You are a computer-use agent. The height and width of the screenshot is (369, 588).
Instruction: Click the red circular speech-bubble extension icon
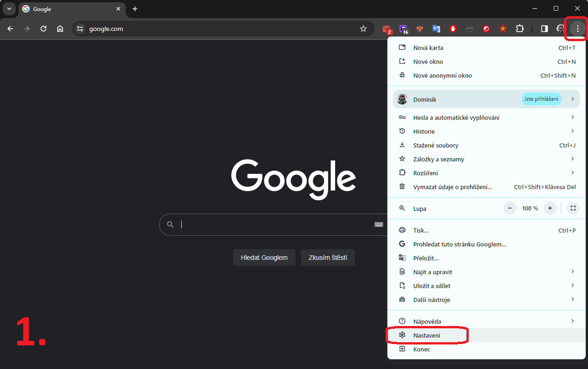tap(486, 29)
